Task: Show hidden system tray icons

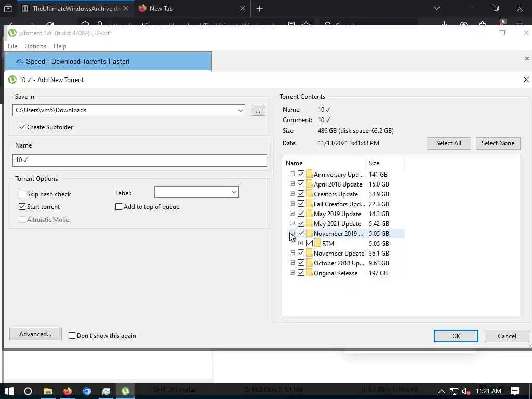Action: pos(441,391)
